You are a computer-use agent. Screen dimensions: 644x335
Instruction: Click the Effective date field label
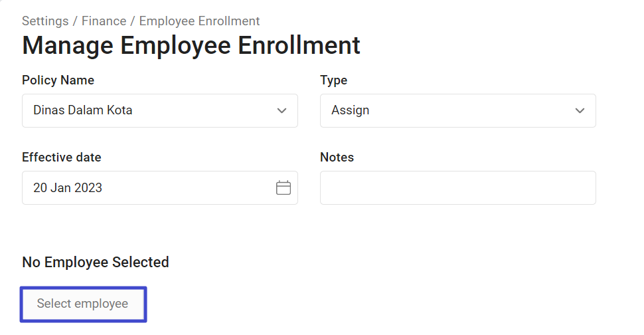(62, 157)
